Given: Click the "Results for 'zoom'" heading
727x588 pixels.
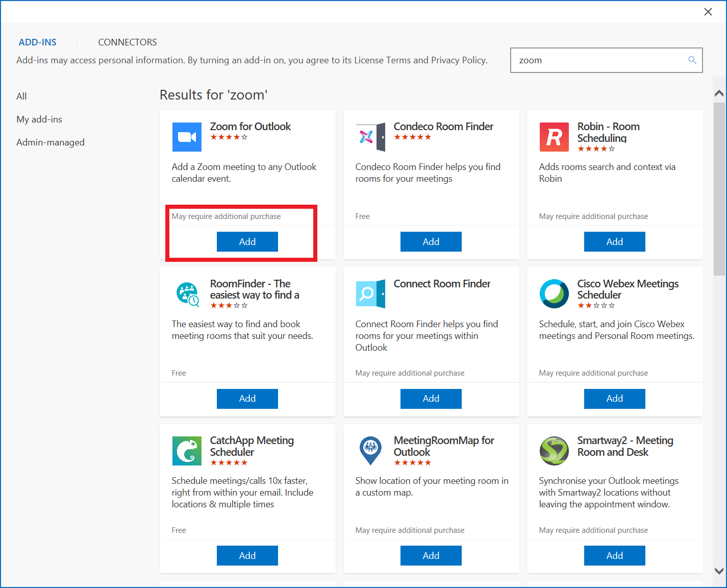Looking at the screenshot, I should tap(214, 95).
